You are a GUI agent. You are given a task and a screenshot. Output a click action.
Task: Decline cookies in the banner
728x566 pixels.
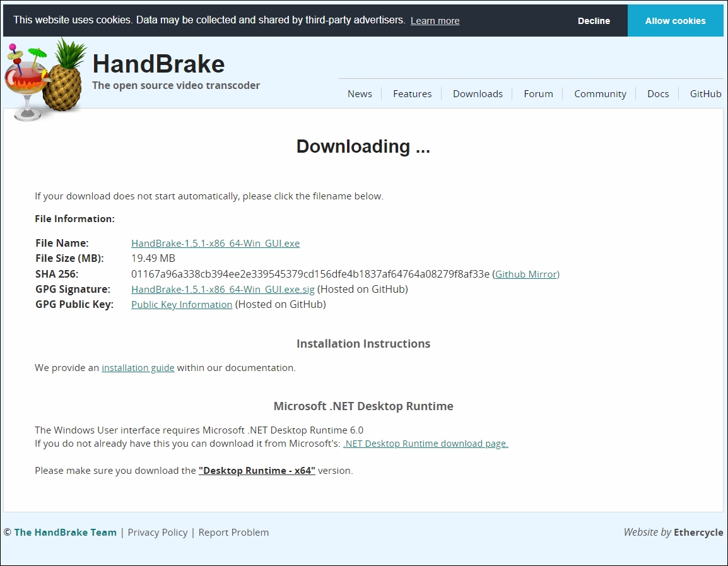(594, 21)
